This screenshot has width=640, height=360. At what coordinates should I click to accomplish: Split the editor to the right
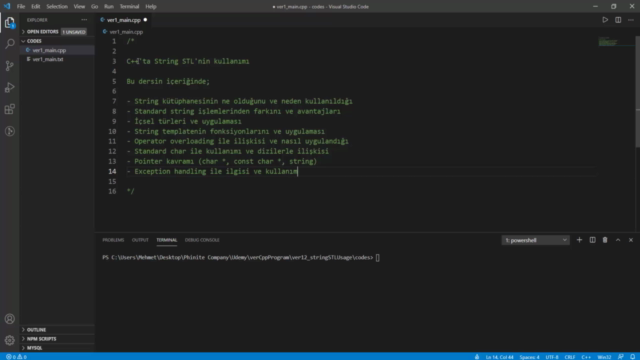click(x=618, y=20)
